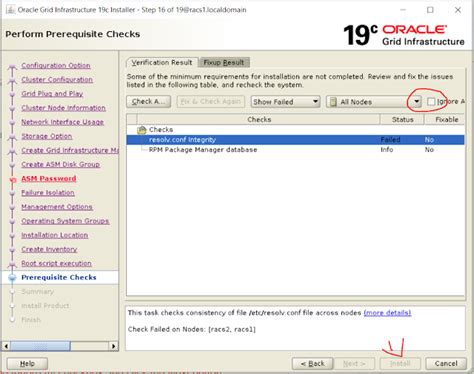This screenshot has width=474, height=374.
Task: Switch to the Fixup Result tab
Action: pyautogui.click(x=224, y=62)
